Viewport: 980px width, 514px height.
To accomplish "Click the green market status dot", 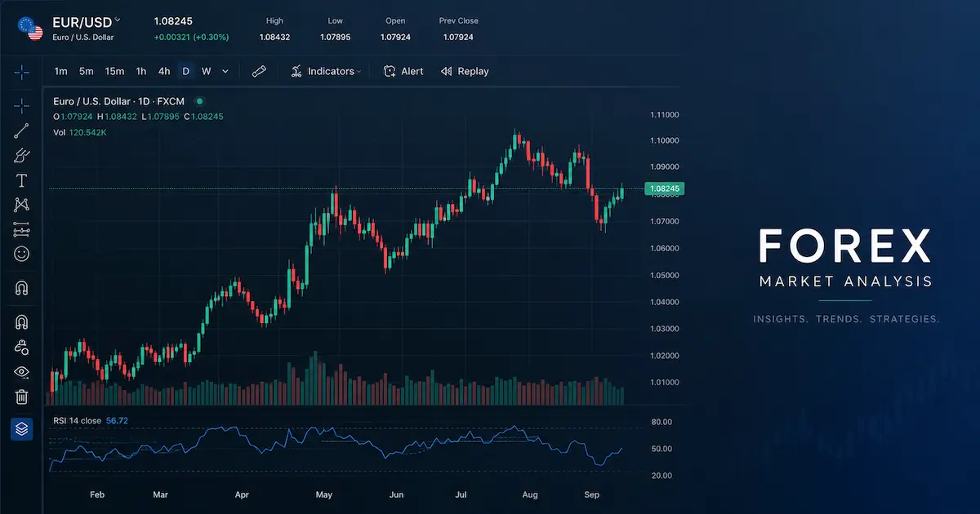I will 199,101.
